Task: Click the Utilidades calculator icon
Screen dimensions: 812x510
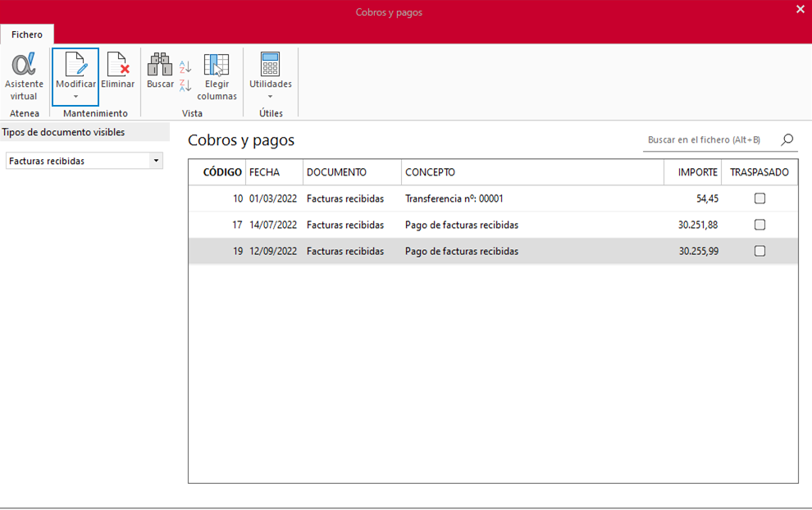Action: 271,64
